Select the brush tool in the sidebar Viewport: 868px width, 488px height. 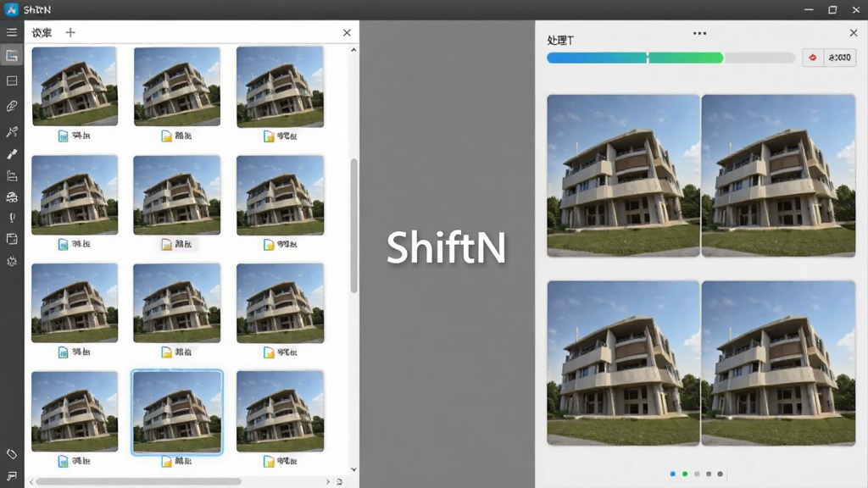tap(12, 154)
